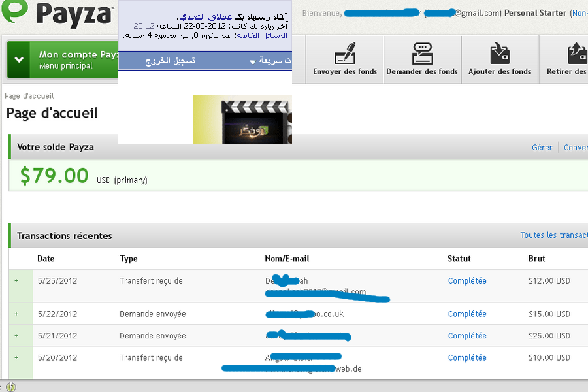Click the 5/21/2012 date cell
This screenshot has height=392, width=588.
tap(57, 335)
